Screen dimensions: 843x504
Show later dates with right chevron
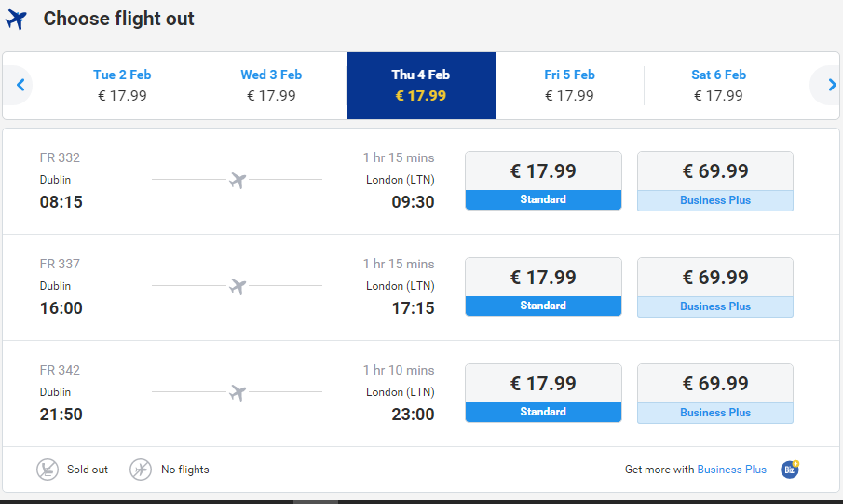[x=832, y=85]
